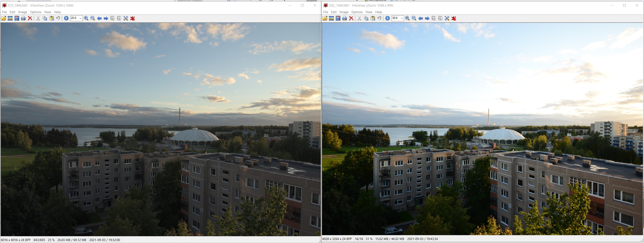Screen dimensions: 644x243
Task: Zoom in on DSC_1404.NEF image
Action: (407, 18)
